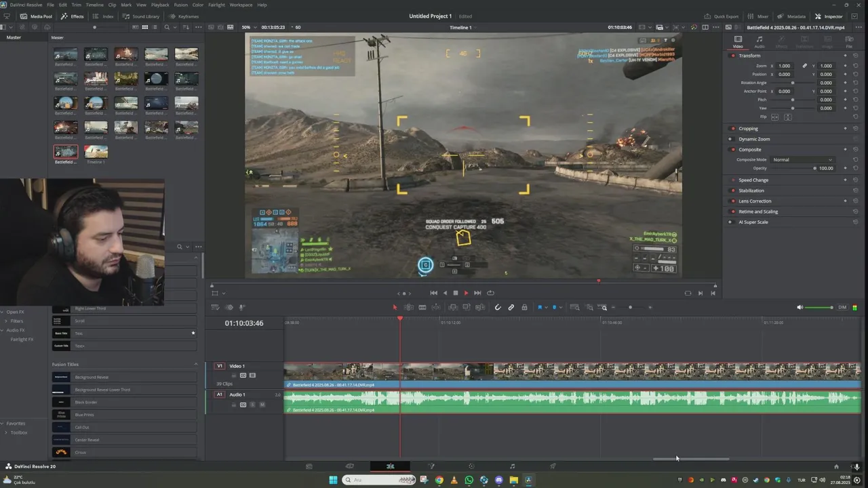Switch to the Color page icon
The height and width of the screenshot is (488, 868).
click(x=471, y=466)
